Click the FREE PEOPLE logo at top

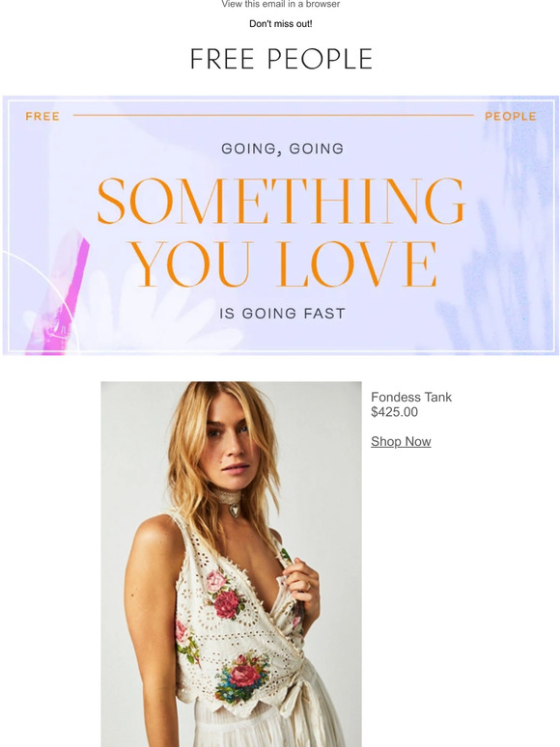tap(281, 59)
